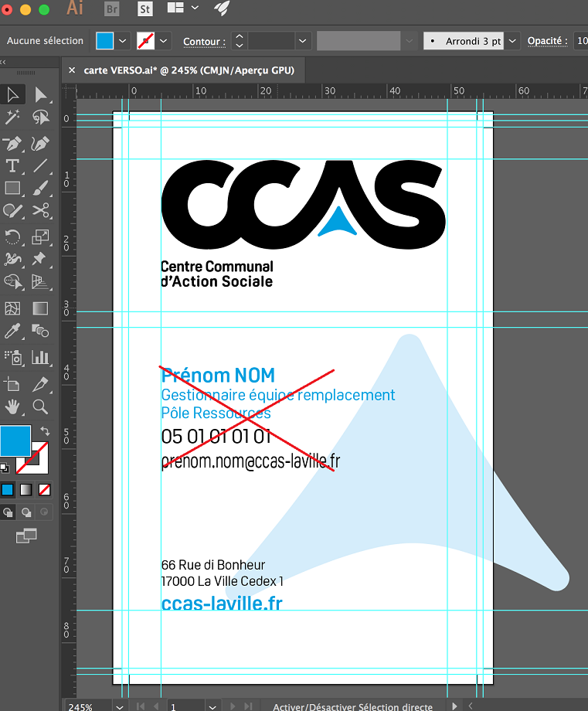588x711 pixels.
Task: Select the Direct Selection tool
Action: point(40,94)
